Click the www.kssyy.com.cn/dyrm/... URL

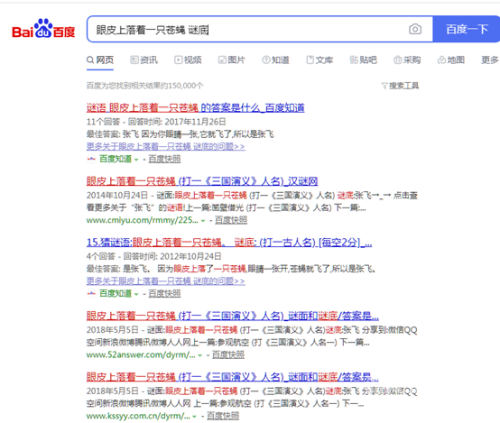click(138, 416)
